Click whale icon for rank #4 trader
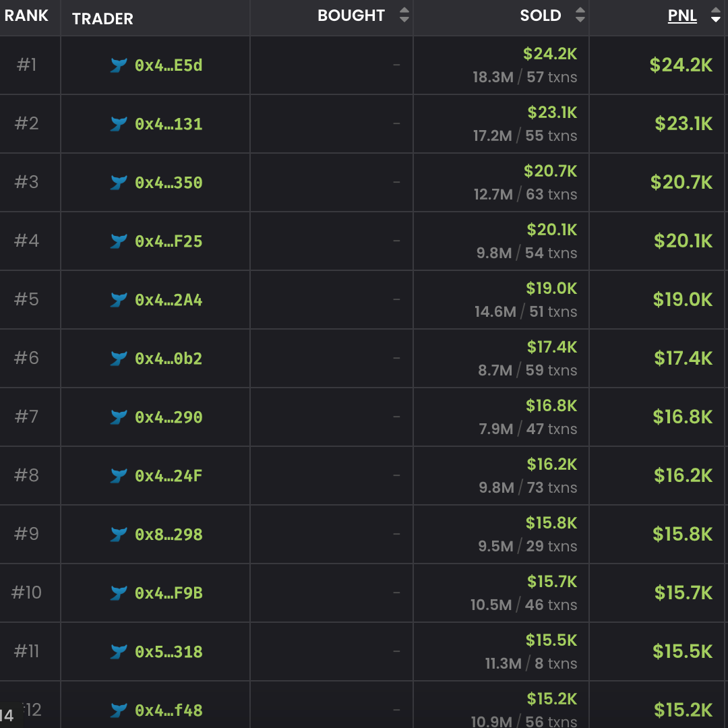This screenshot has height=728, width=728. (x=119, y=241)
